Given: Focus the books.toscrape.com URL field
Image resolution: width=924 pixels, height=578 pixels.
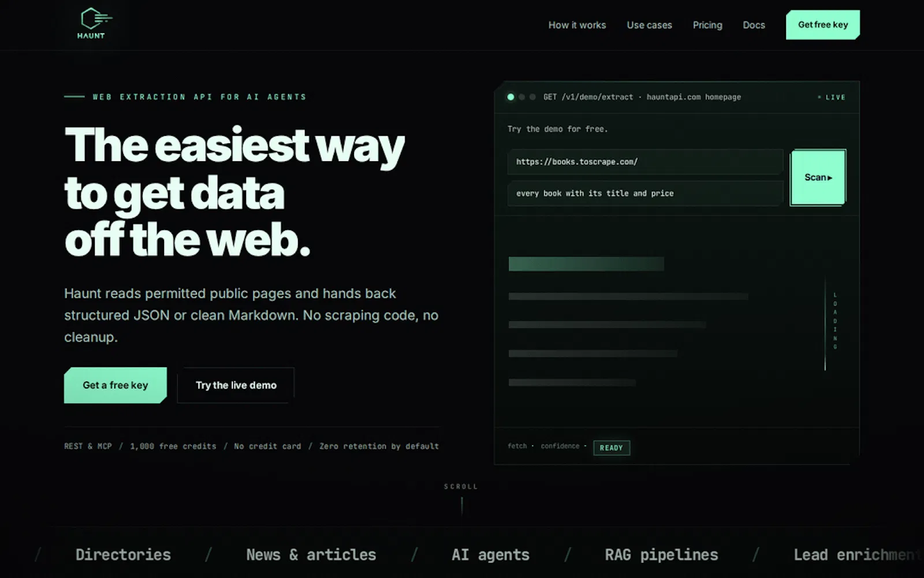Looking at the screenshot, I should click(645, 162).
